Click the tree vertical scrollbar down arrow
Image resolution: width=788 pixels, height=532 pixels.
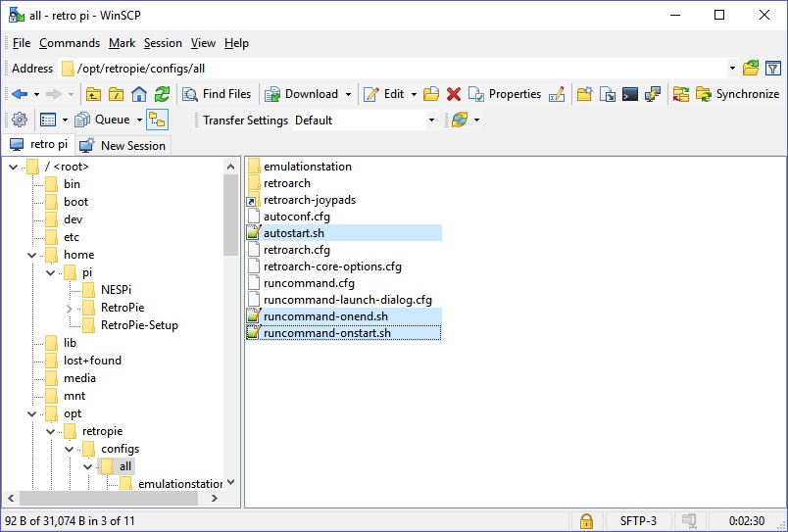pyautogui.click(x=230, y=482)
